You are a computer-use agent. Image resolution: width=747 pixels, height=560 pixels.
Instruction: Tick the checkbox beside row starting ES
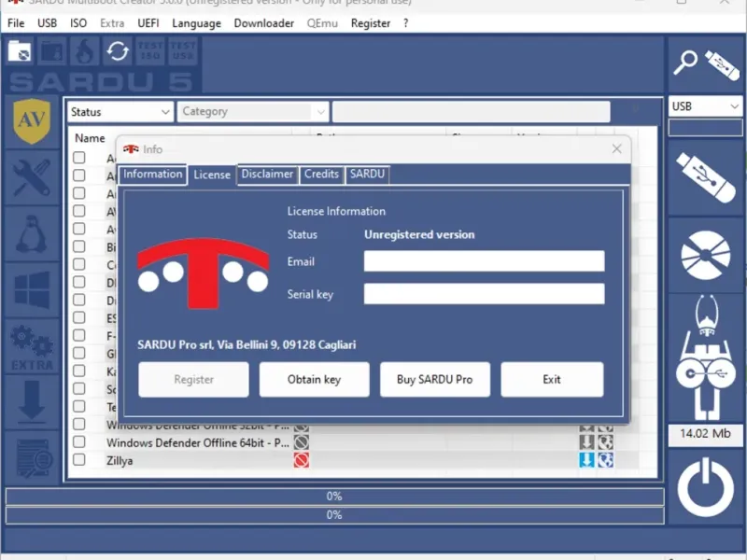pyautogui.click(x=79, y=317)
